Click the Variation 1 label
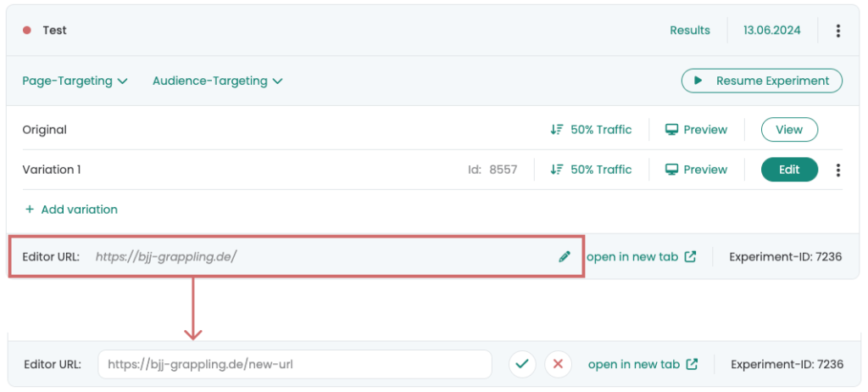Screen dimensions: 868x392 click(52, 170)
